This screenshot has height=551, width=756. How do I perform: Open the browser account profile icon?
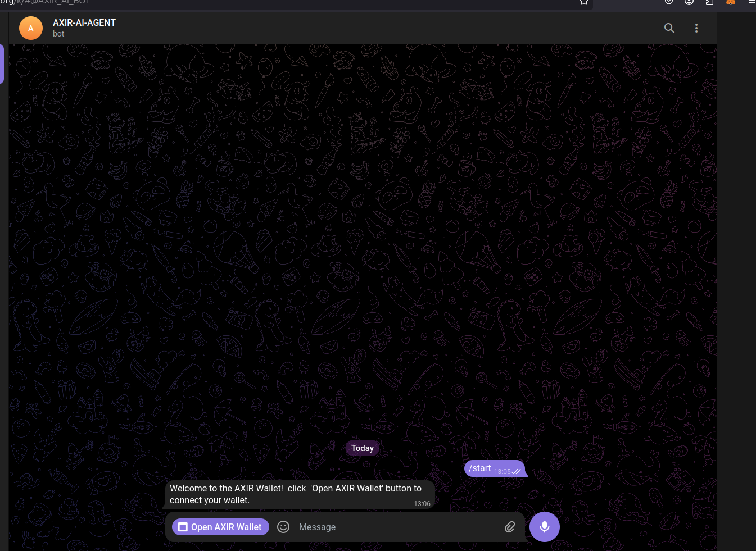click(x=689, y=2)
